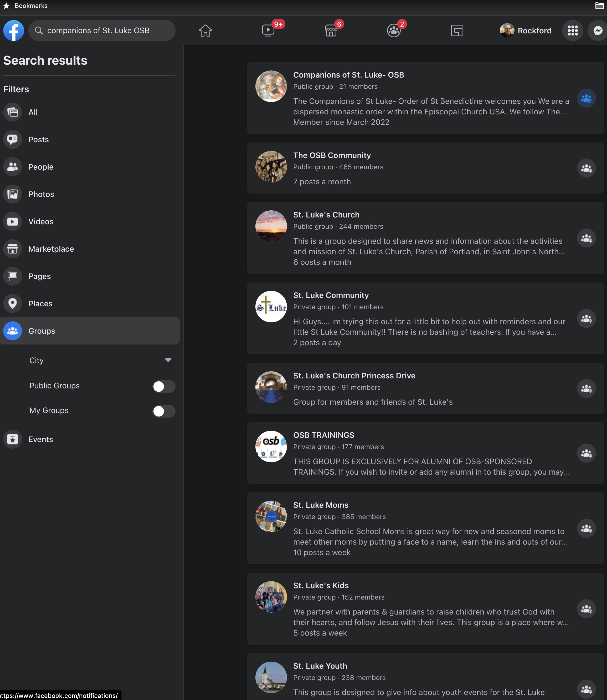
Task: Join St. Luke Moms group icon
Action: pos(586,529)
